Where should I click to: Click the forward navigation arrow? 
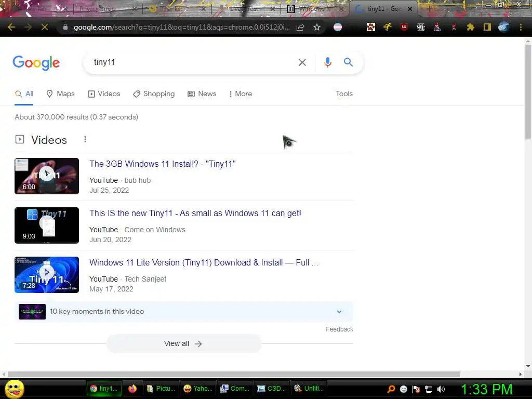[28, 27]
